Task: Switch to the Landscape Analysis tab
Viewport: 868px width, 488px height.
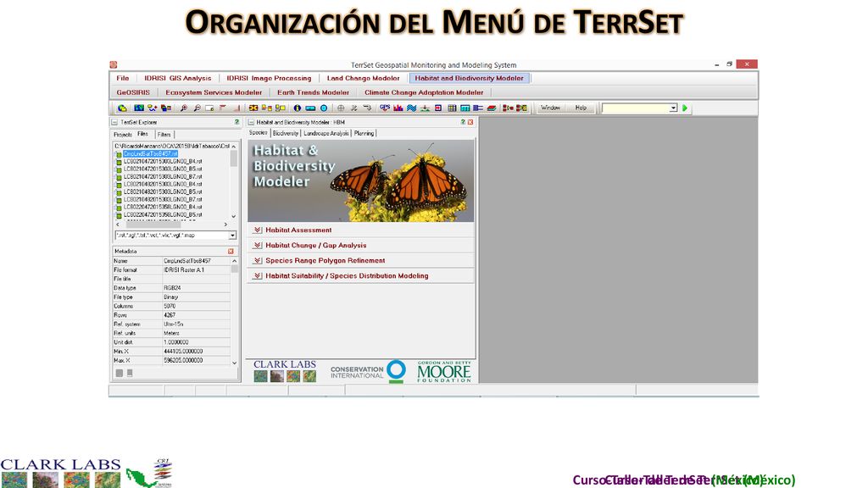Action: [326, 133]
